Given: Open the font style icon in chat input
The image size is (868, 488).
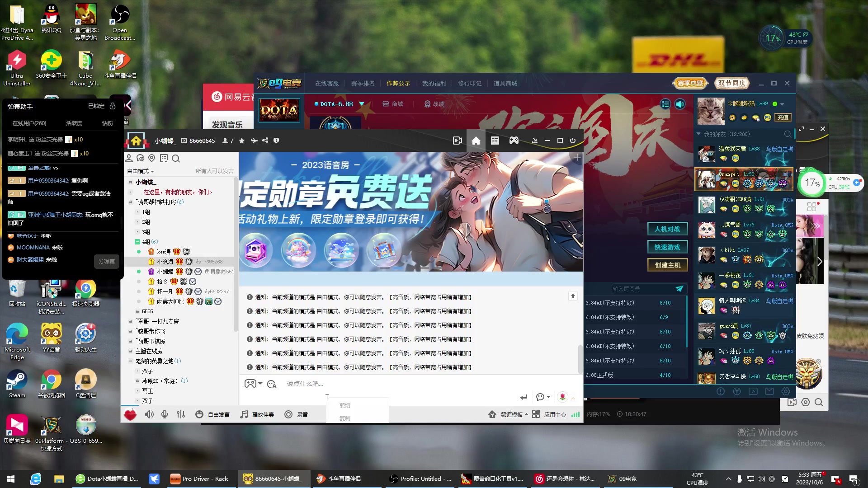Looking at the screenshot, I should click(272, 384).
